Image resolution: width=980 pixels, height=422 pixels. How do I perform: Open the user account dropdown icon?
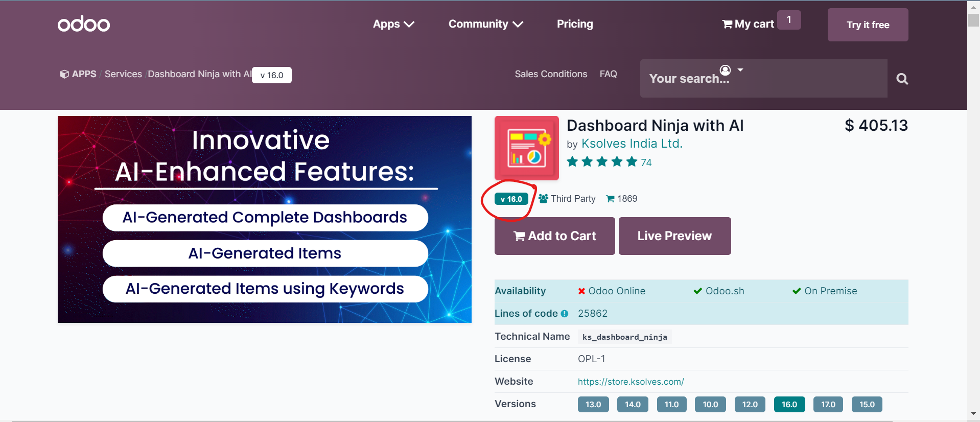[x=731, y=70]
